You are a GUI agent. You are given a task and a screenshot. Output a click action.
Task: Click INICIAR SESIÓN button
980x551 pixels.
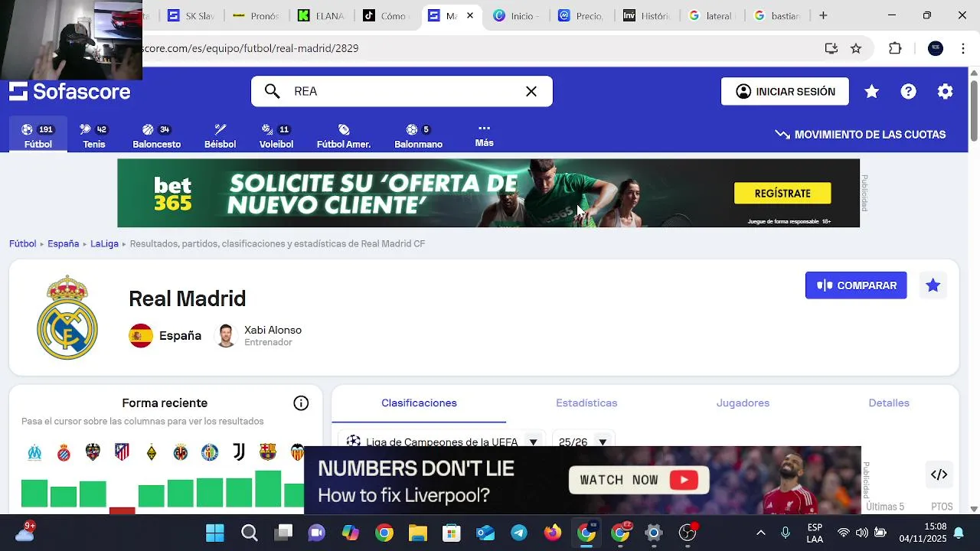coord(785,92)
